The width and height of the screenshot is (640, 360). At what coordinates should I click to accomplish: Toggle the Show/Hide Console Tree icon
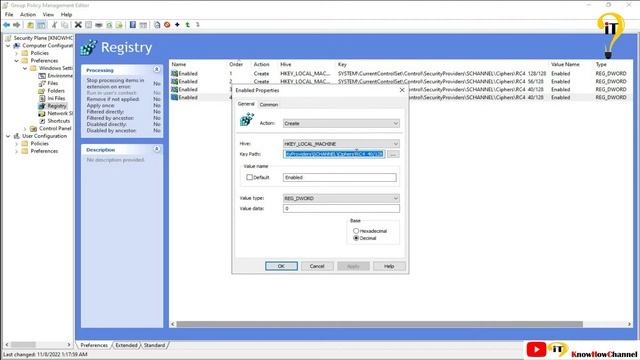tap(41, 25)
